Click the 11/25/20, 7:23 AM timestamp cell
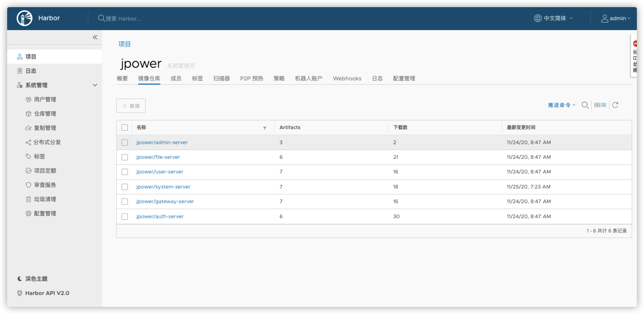The height and width of the screenshot is (314, 644). (528, 187)
